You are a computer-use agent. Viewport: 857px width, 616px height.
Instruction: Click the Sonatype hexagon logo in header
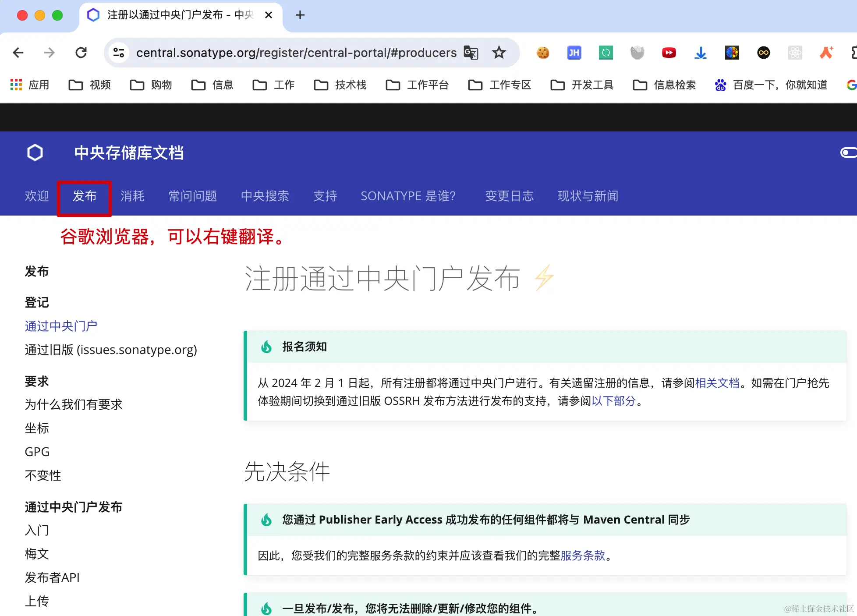(35, 152)
